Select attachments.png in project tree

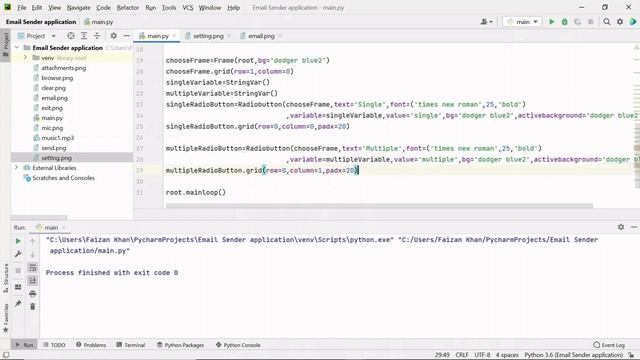(x=64, y=68)
